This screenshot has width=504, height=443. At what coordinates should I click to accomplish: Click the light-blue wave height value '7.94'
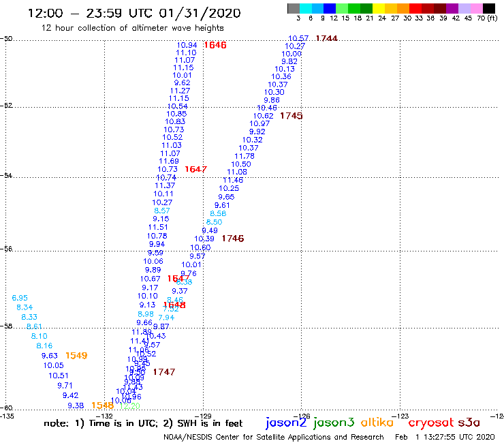(x=166, y=318)
